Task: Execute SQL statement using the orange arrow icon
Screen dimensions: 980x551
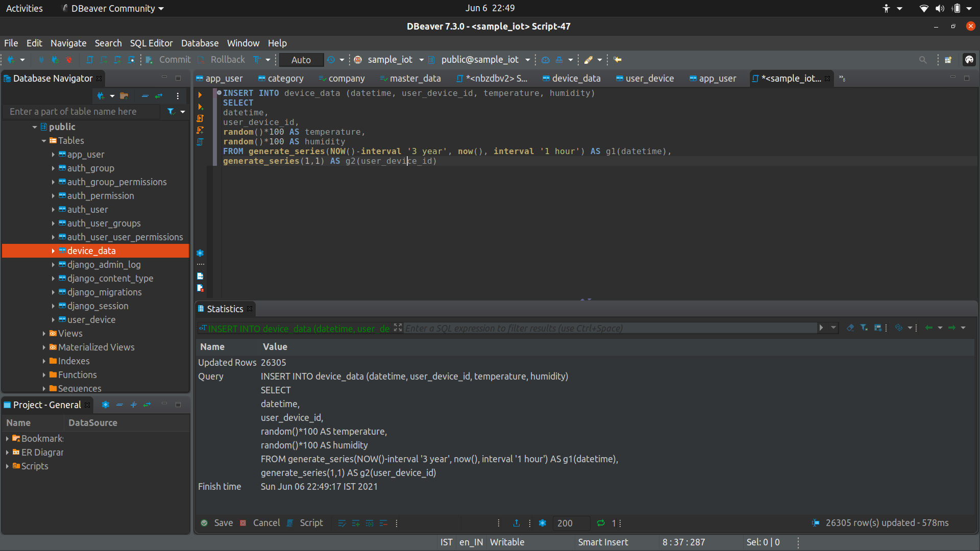Action: click(x=200, y=95)
